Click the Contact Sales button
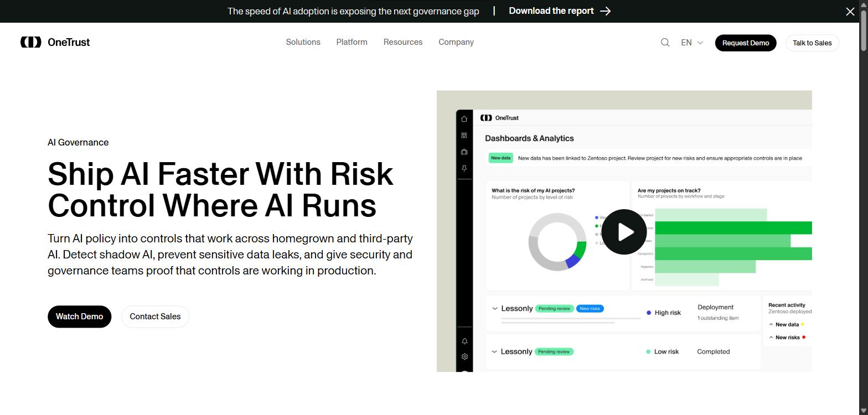The width and height of the screenshot is (868, 415). point(155,317)
